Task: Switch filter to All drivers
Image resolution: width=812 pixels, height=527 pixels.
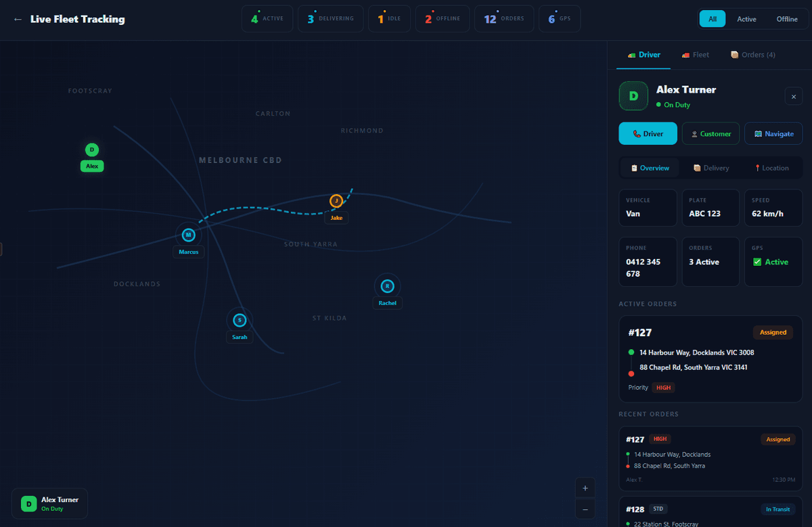Action: coord(713,19)
